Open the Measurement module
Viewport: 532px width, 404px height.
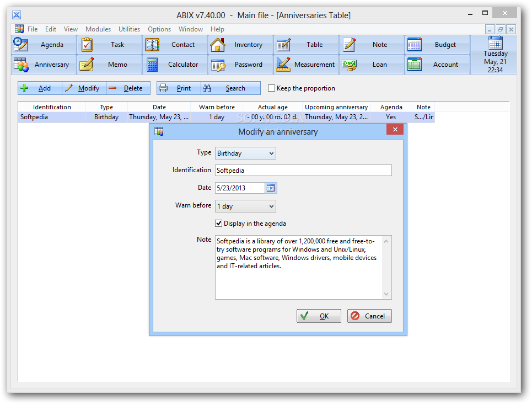tap(306, 65)
